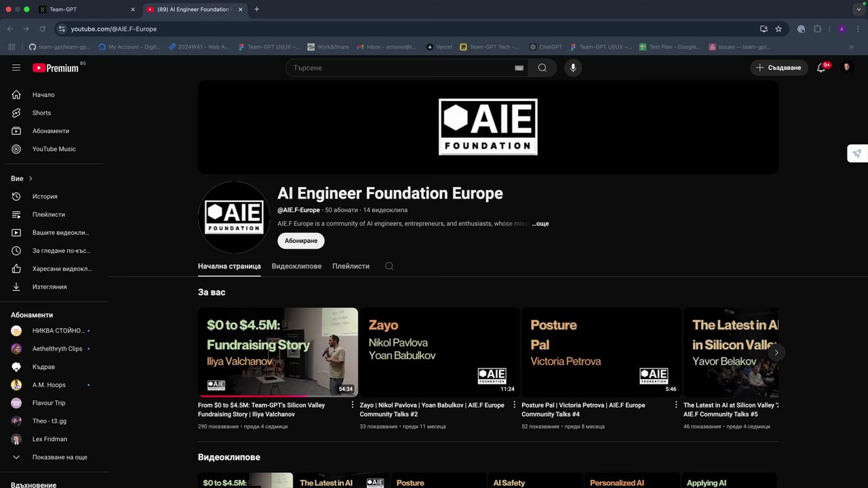Viewport: 868px width, 488px height.
Task: Open Work&Share bookmark
Action: click(x=328, y=47)
